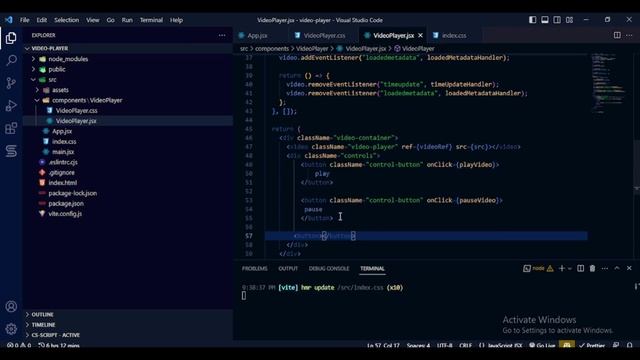Image resolution: width=640 pixels, height=360 pixels.
Task: Kill terminal with trash icon
Action: 592,268
